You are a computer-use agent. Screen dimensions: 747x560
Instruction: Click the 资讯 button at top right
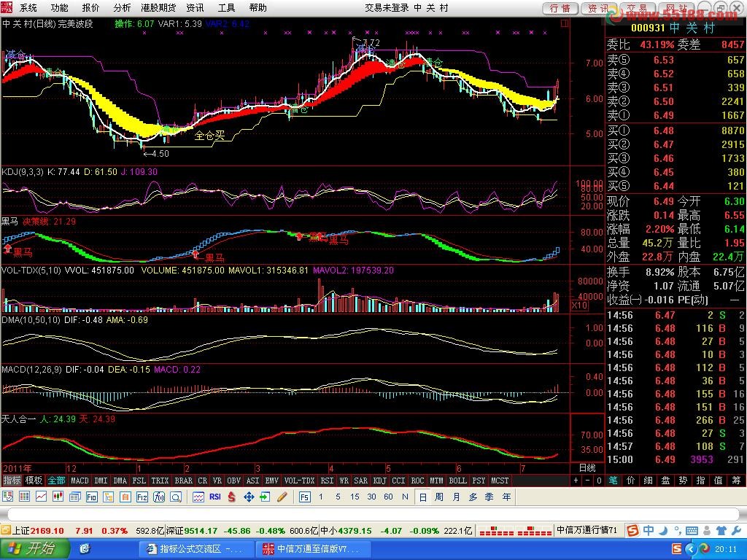598,9
